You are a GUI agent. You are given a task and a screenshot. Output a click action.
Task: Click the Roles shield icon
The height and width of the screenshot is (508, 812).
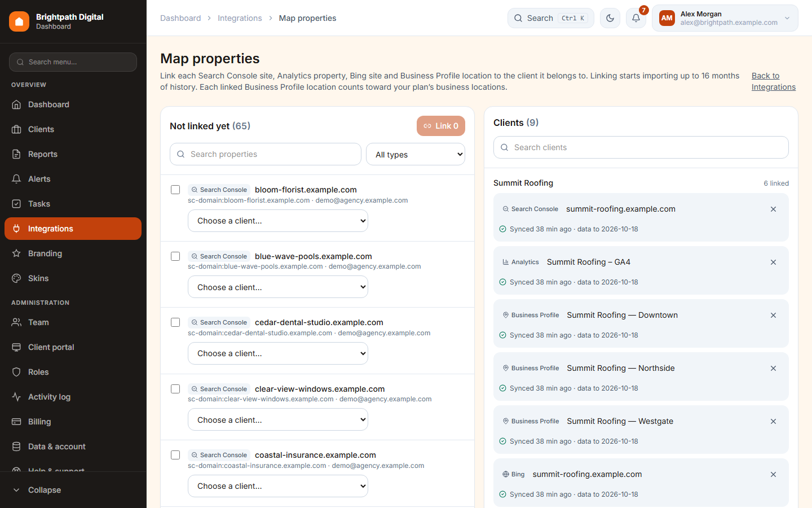[x=16, y=372]
